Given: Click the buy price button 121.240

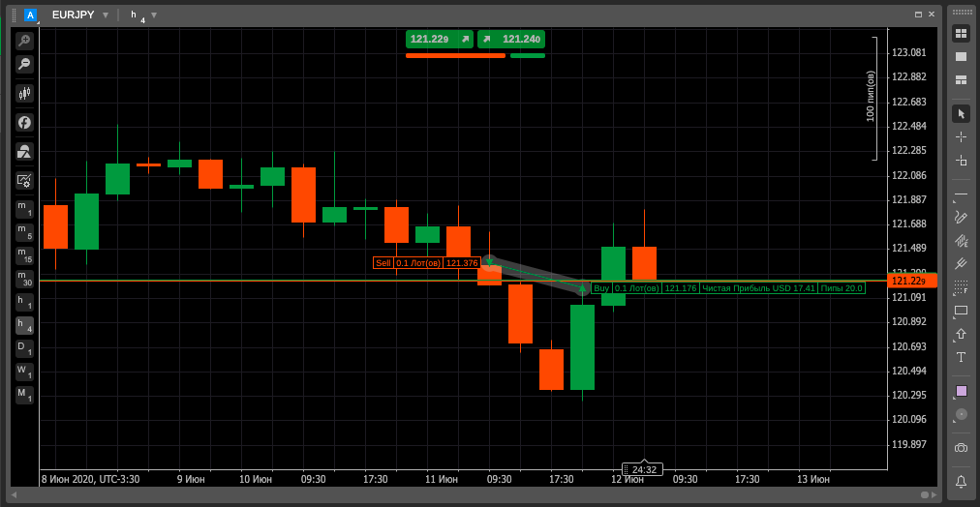Looking at the screenshot, I should [511, 40].
